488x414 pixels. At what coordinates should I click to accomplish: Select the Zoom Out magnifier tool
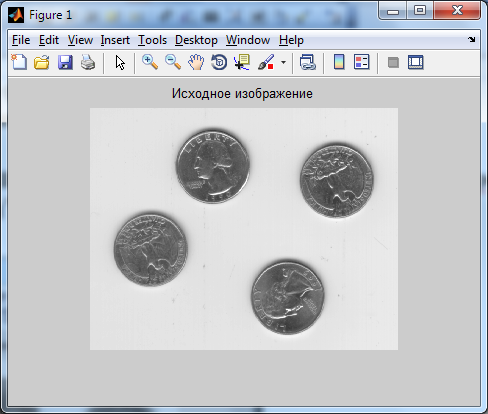click(173, 62)
